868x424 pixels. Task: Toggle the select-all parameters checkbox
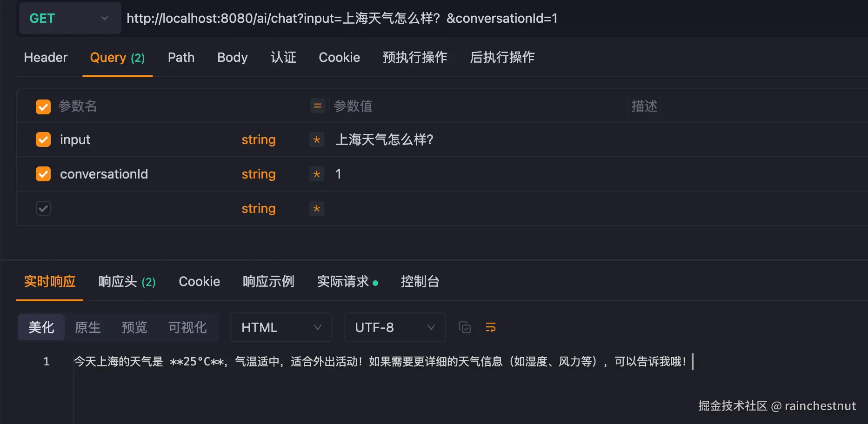(43, 107)
